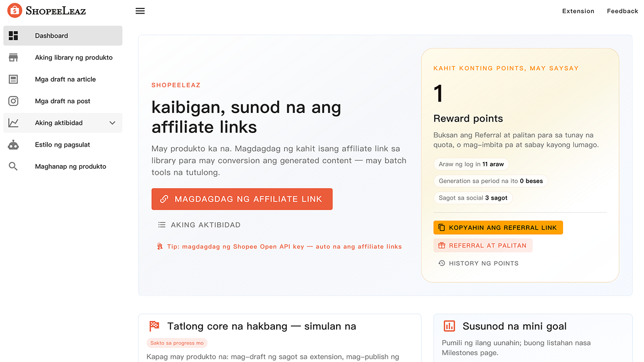View History ng Points
The height and width of the screenshot is (362, 644).
pos(478,263)
